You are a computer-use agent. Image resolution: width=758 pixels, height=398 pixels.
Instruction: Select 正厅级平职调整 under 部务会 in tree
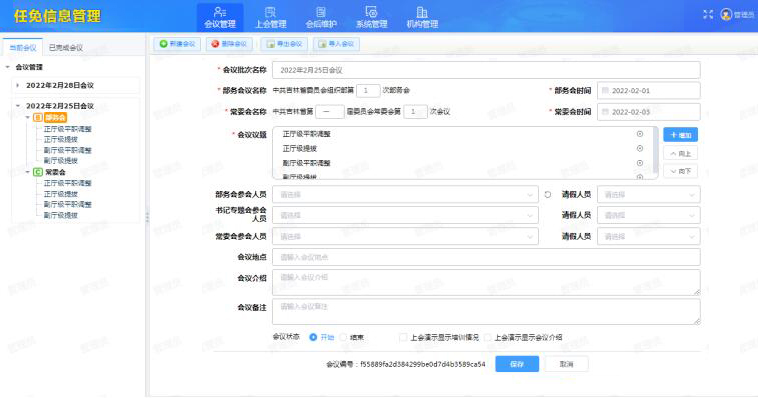(x=67, y=129)
